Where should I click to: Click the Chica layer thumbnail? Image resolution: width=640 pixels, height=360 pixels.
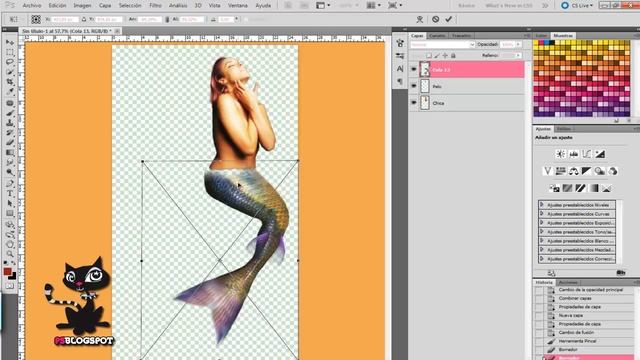click(425, 103)
